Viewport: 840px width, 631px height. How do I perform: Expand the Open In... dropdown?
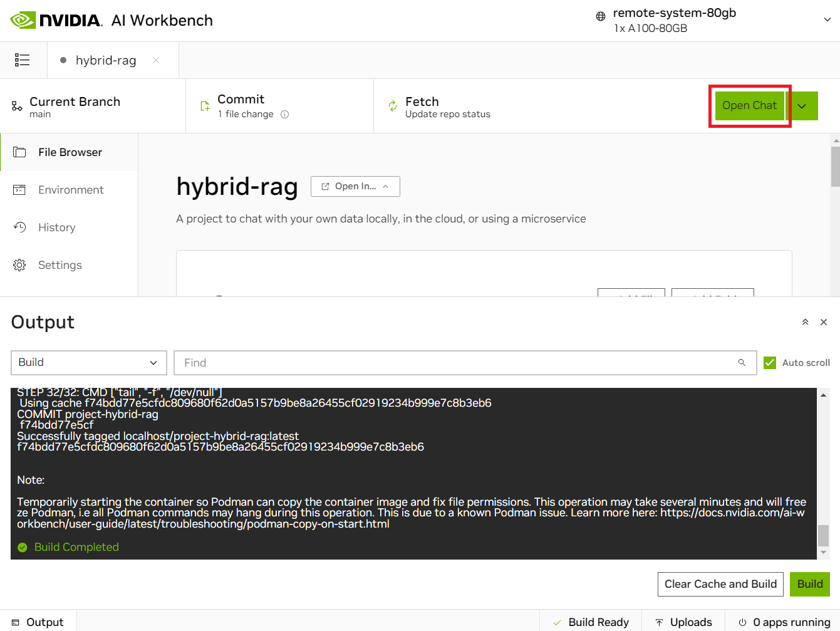(355, 186)
